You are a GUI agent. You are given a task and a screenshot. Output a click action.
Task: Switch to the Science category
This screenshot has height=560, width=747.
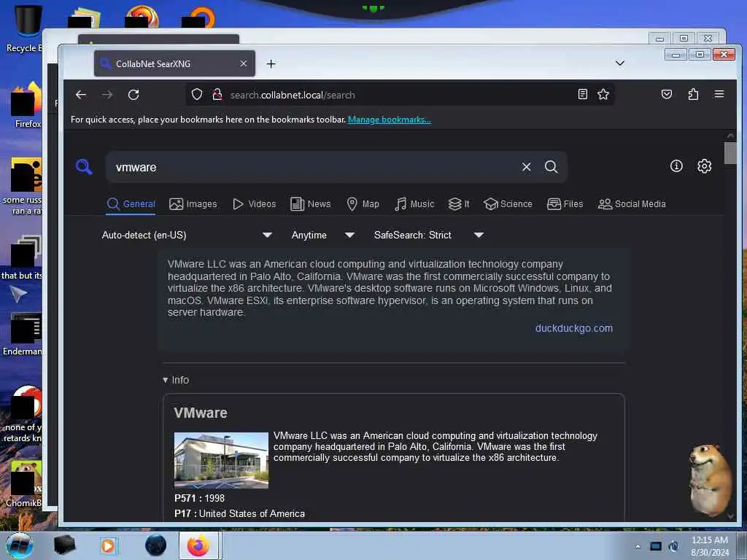pyautogui.click(x=508, y=204)
